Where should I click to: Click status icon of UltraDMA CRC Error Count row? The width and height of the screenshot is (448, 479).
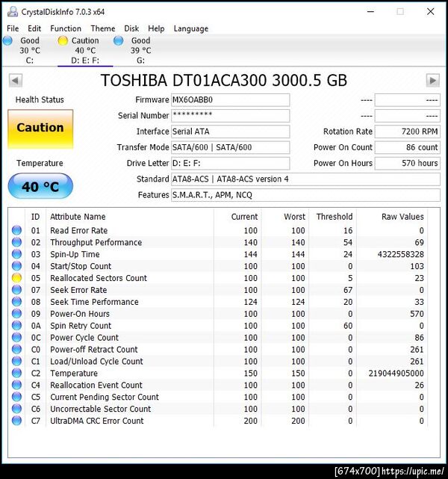(x=16, y=421)
